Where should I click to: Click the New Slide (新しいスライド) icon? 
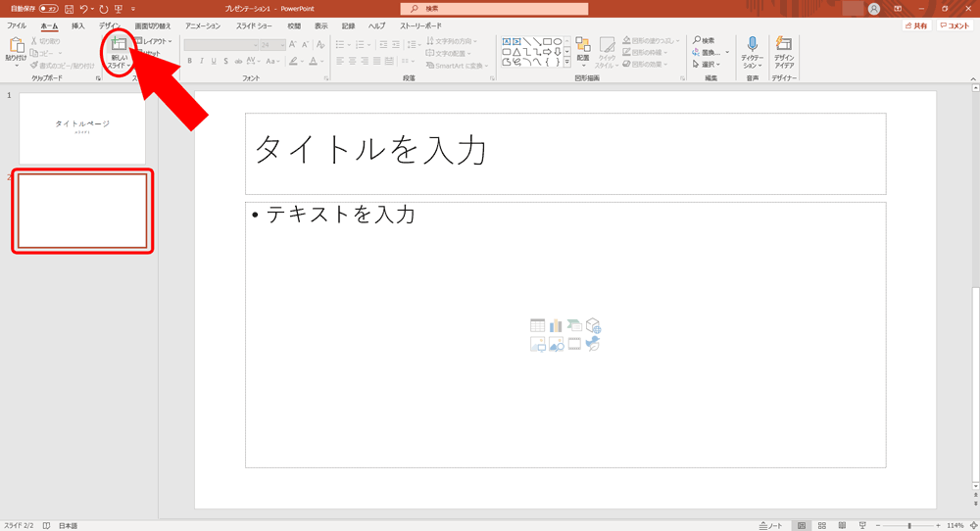pos(119,44)
